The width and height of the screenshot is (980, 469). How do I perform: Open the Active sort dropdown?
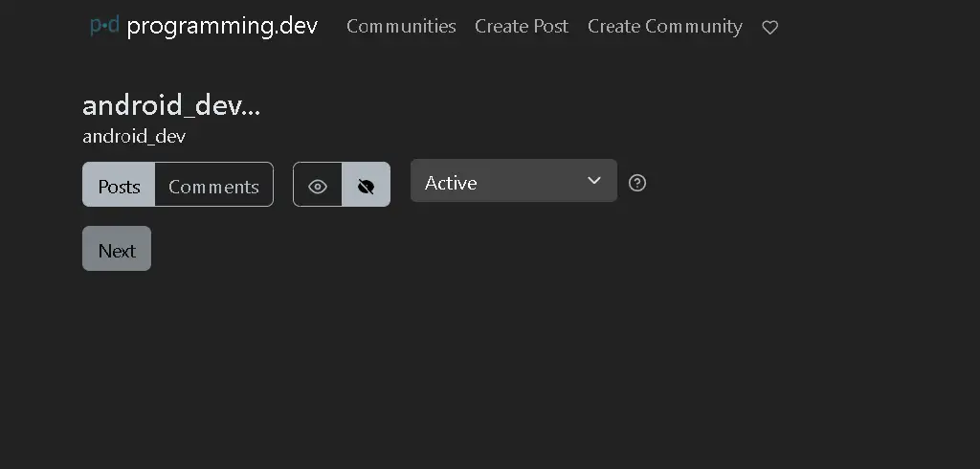click(x=514, y=181)
